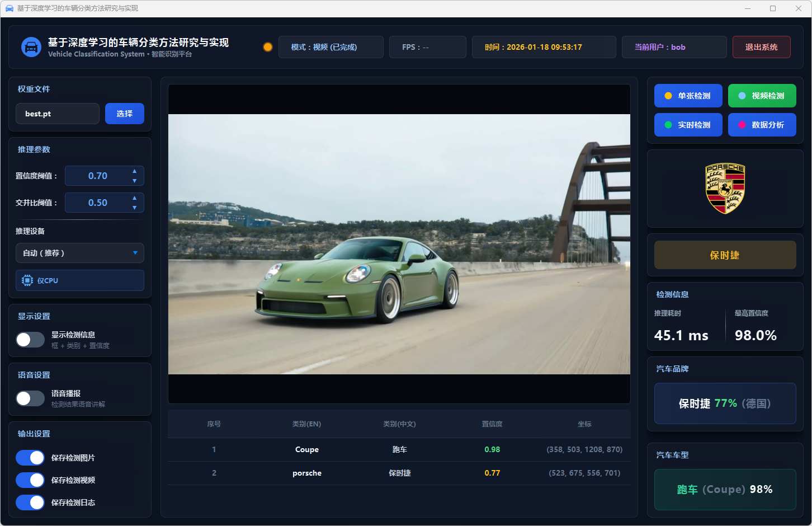
Task: Decrease 交并比阈值 with down arrow
Action: [x=134, y=208]
